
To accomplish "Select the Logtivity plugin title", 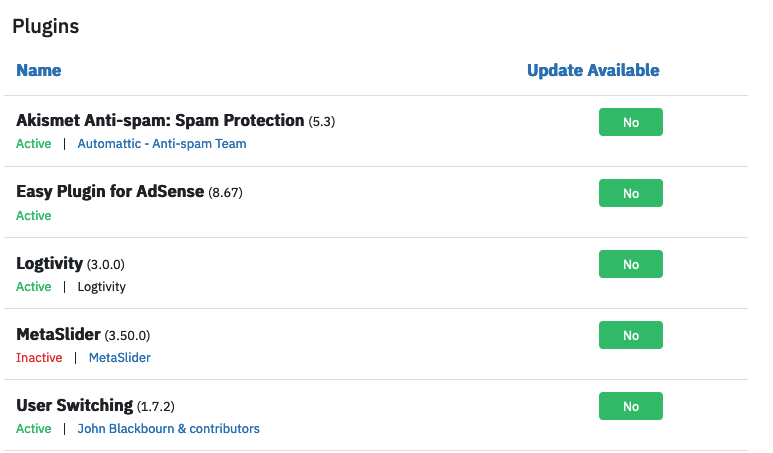I will click(x=49, y=264).
